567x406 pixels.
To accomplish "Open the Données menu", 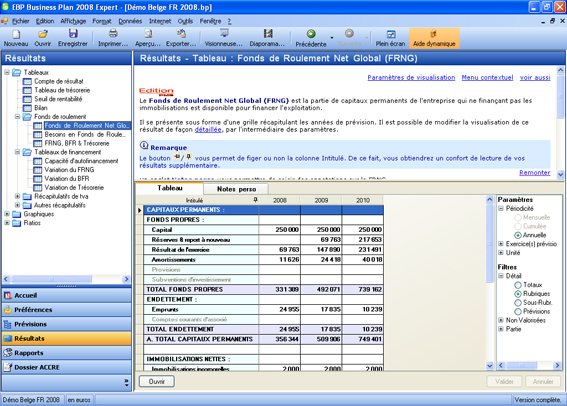I will (130, 21).
